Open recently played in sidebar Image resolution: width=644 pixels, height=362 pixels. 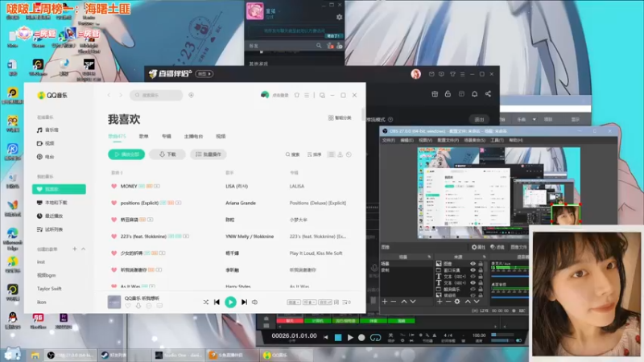(50, 216)
